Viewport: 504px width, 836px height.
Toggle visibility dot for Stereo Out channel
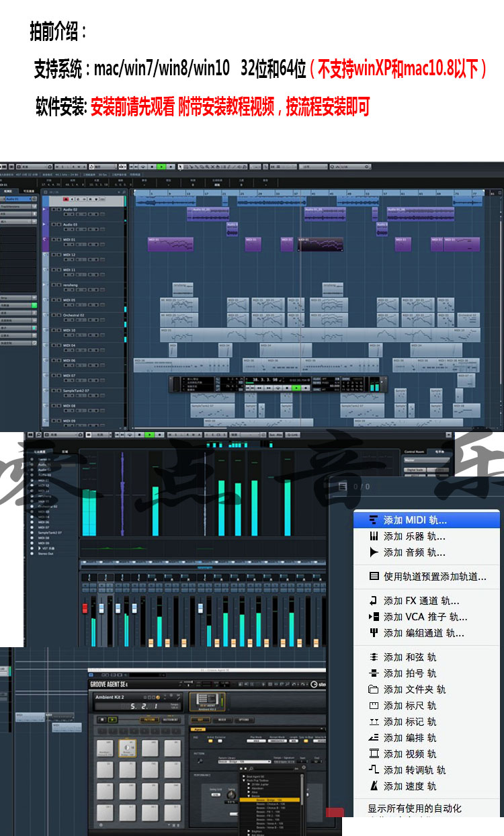click(x=32, y=553)
